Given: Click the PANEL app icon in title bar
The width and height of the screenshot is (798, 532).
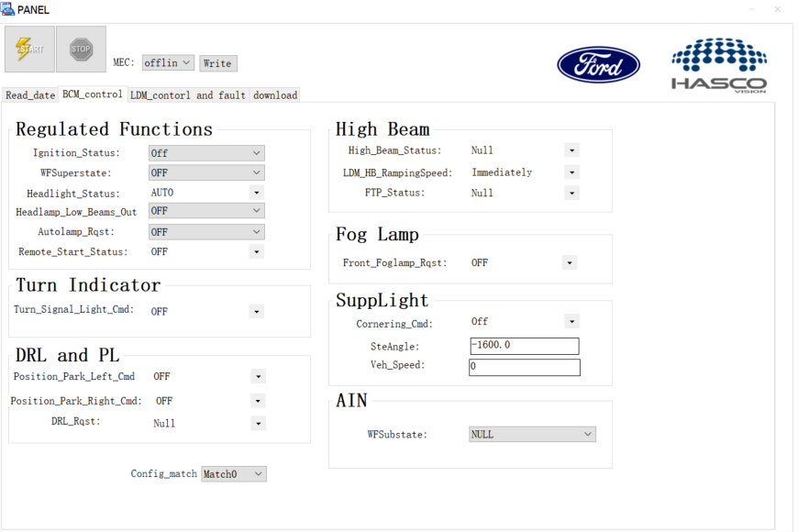Looking at the screenshot, I should [8, 9].
